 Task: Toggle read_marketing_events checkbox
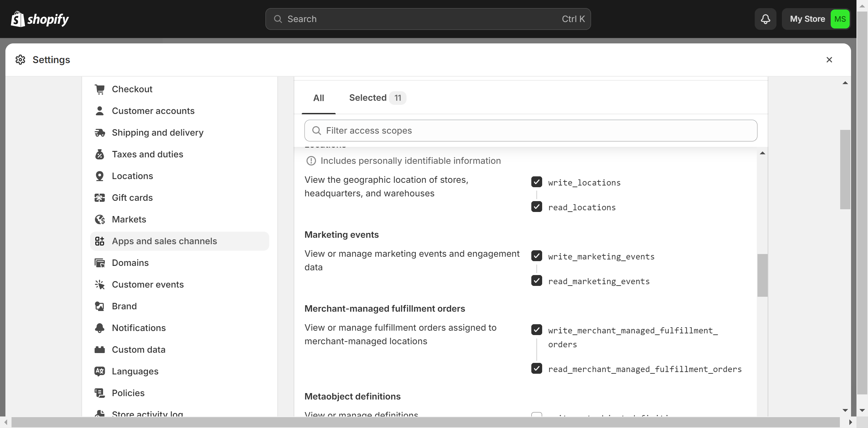(537, 281)
